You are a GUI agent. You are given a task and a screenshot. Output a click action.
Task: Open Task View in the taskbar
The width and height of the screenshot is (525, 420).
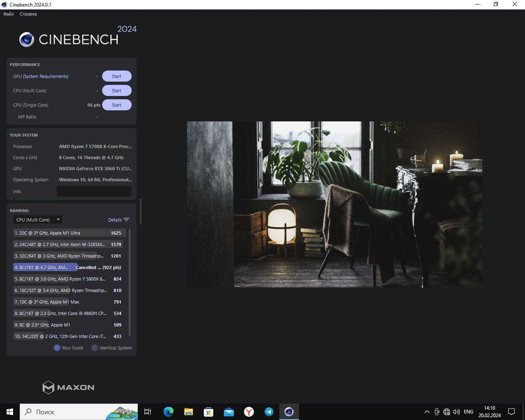(x=148, y=412)
